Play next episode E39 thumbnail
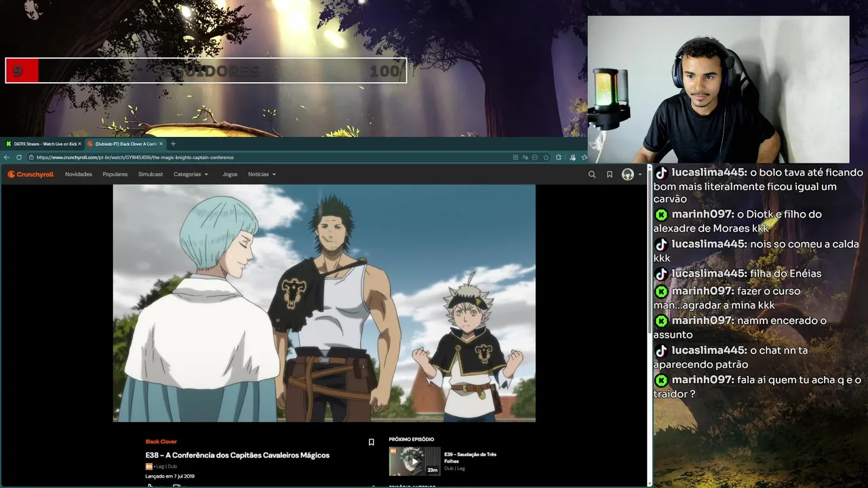This screenshot has height=488, width=868. (414, 461)
